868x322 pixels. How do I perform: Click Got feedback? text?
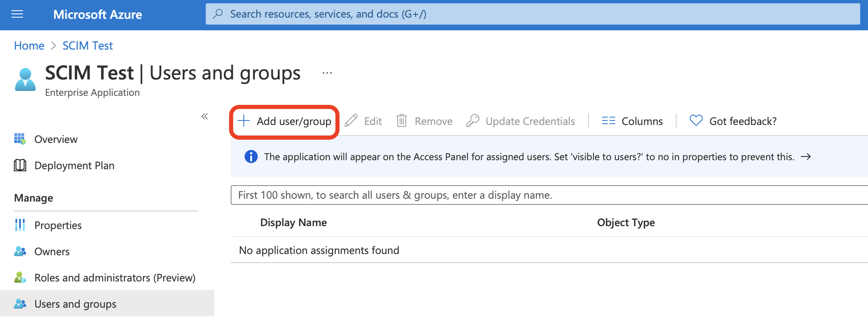743,121
